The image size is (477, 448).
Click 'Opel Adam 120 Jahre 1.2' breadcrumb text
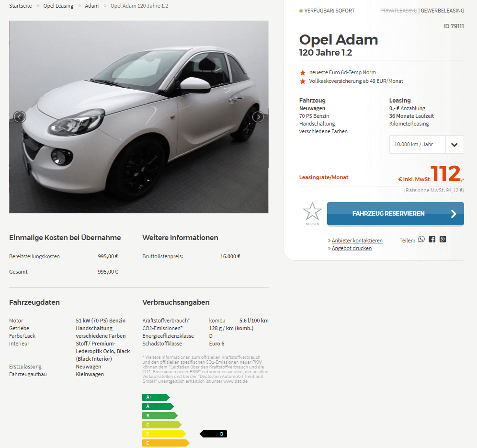[139, 6]
